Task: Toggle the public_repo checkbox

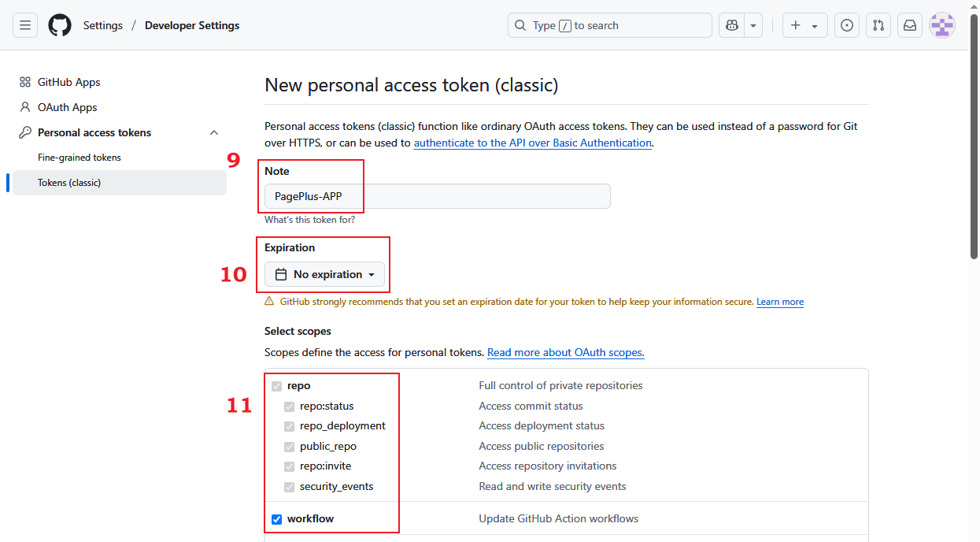Action: 290,447
